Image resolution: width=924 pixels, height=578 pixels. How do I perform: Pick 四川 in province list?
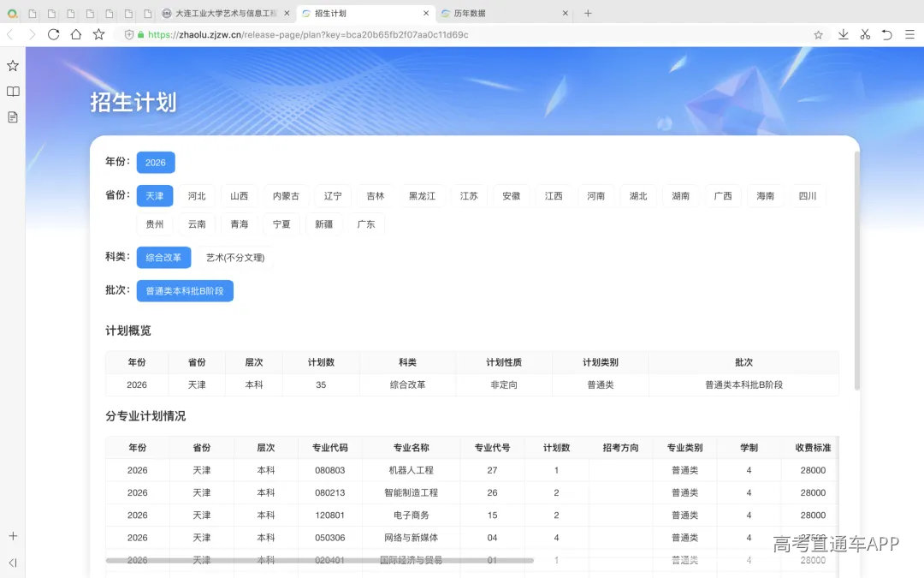(808, 196)
